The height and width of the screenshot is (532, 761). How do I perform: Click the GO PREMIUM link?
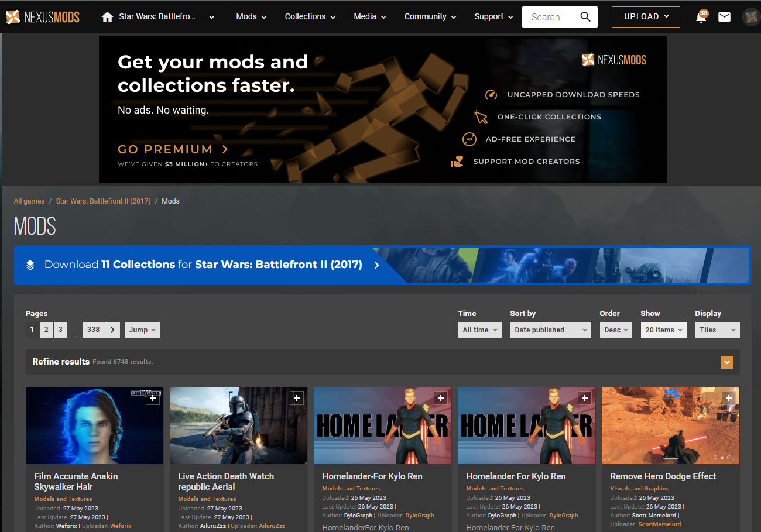click(x=173, y=149)
